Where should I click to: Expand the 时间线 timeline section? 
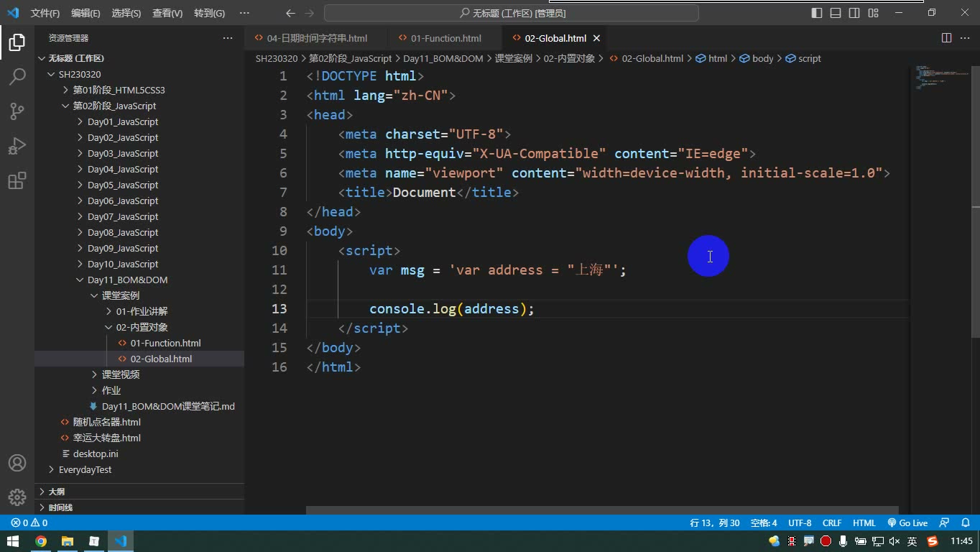tap(139, 507)
